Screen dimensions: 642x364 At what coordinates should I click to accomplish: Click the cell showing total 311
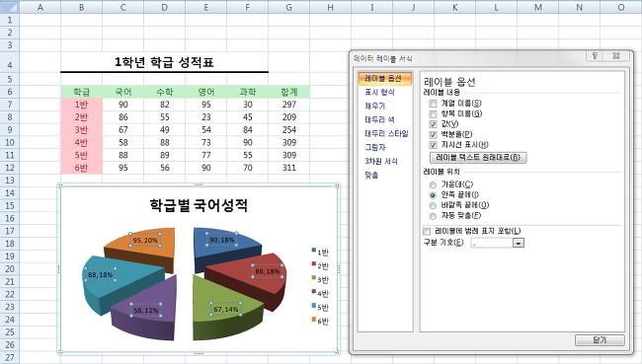289,168
